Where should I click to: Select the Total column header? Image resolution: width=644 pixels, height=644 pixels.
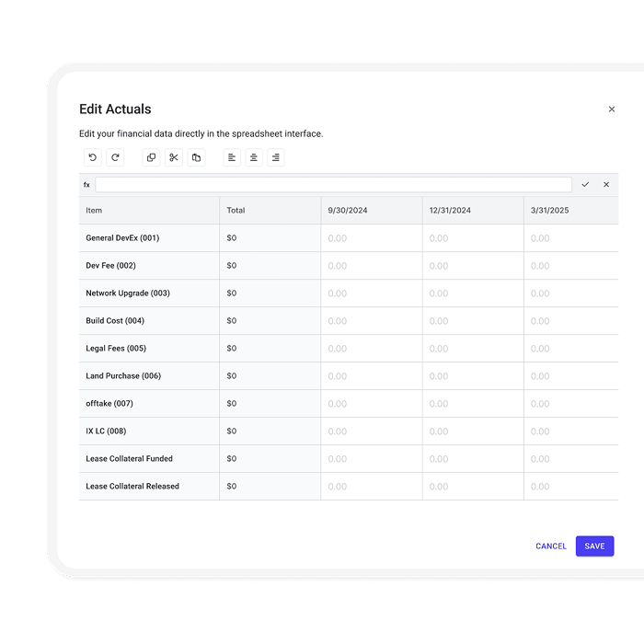pos(270,211)
